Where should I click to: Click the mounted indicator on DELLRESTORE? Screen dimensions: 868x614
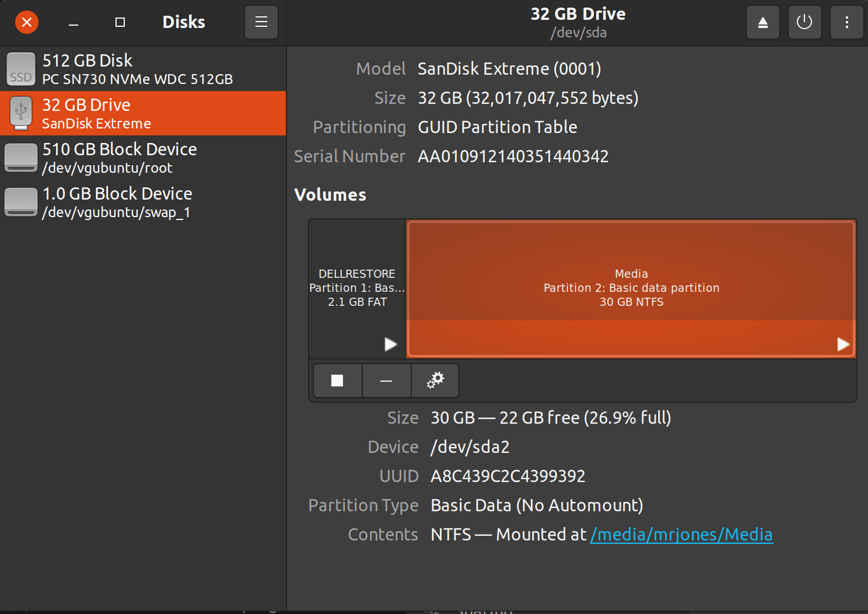[390, 344]
